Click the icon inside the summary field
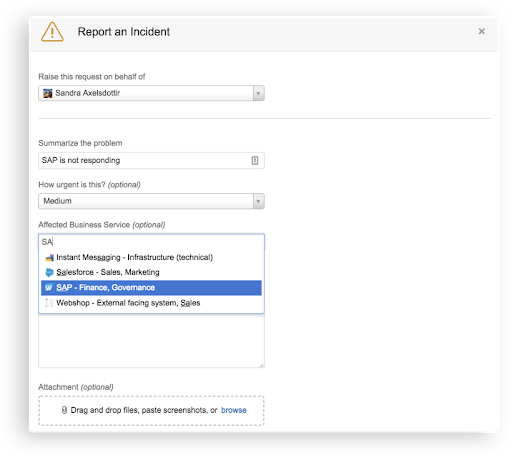This screenshot has height=458, width=512. point(255,161)
